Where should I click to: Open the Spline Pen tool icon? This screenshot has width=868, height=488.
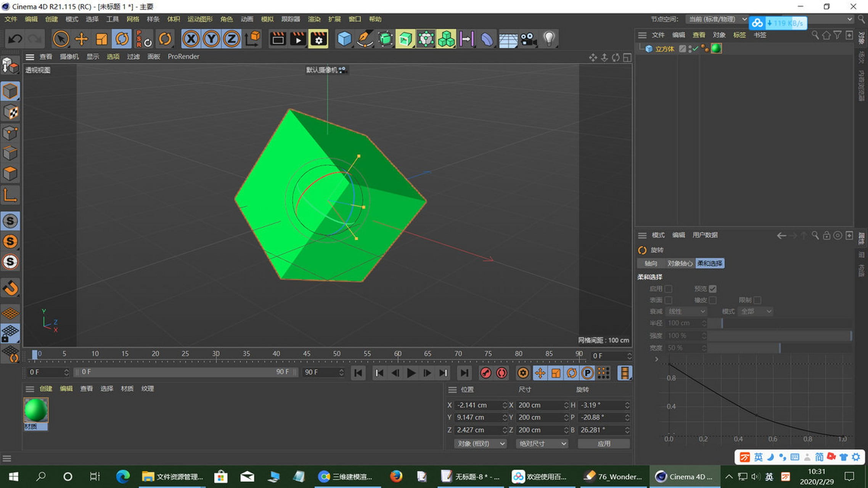[365, 39]
